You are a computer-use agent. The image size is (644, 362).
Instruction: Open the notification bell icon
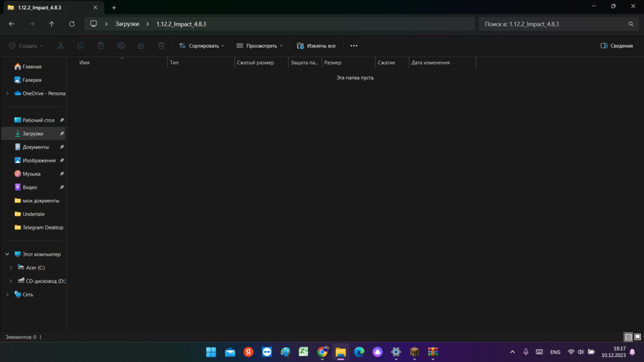coord(632,352)
